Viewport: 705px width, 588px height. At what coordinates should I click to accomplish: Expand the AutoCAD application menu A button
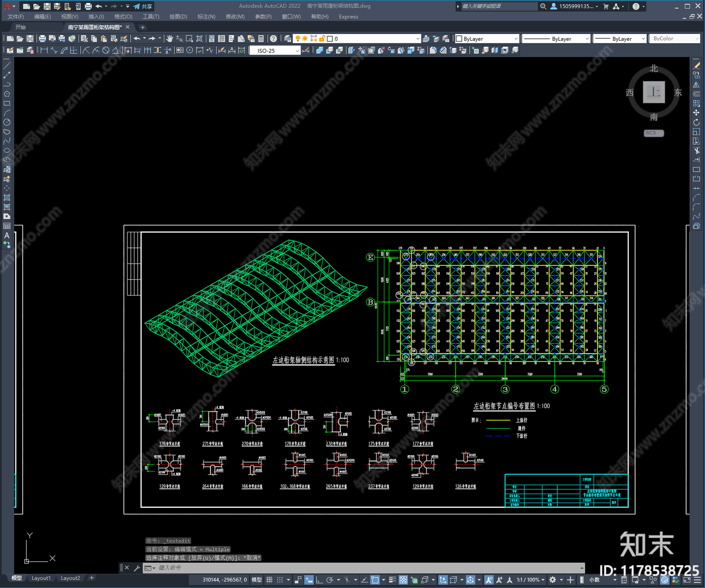(x=9, y=6)
